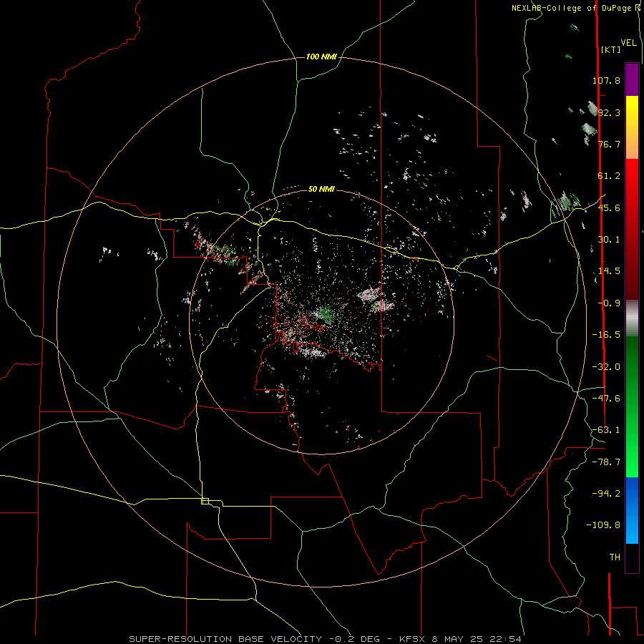Pick the red segment of the velocity scale
Viewport: 644px width, 644px height.
(632, 229)
